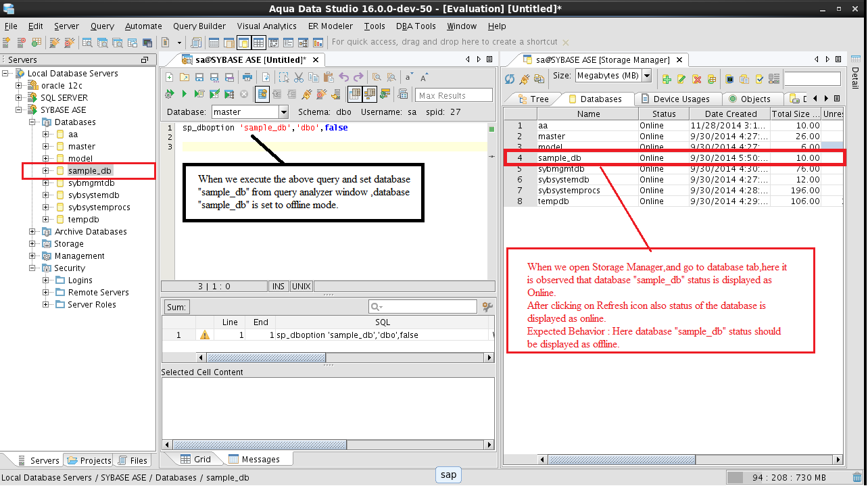Expand the oracle 12c server node
Screen dimensions: 868x488
point(18,85)
